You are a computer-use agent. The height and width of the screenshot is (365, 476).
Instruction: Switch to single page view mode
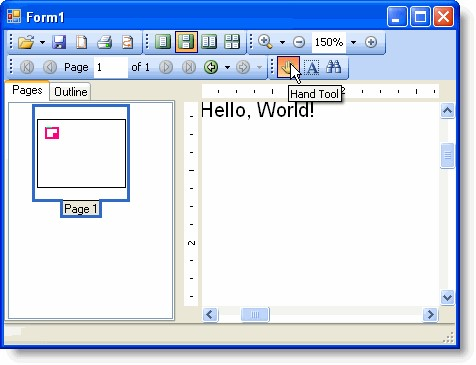pos(163,42)
